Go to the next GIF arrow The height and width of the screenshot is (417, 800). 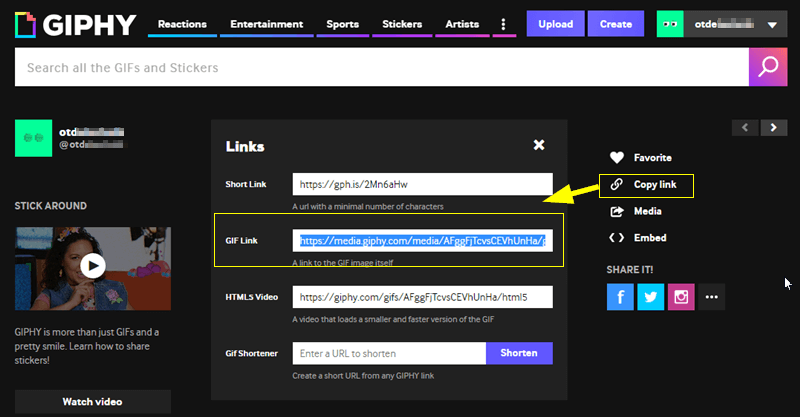pyautogui.click(x=773, y=128)
